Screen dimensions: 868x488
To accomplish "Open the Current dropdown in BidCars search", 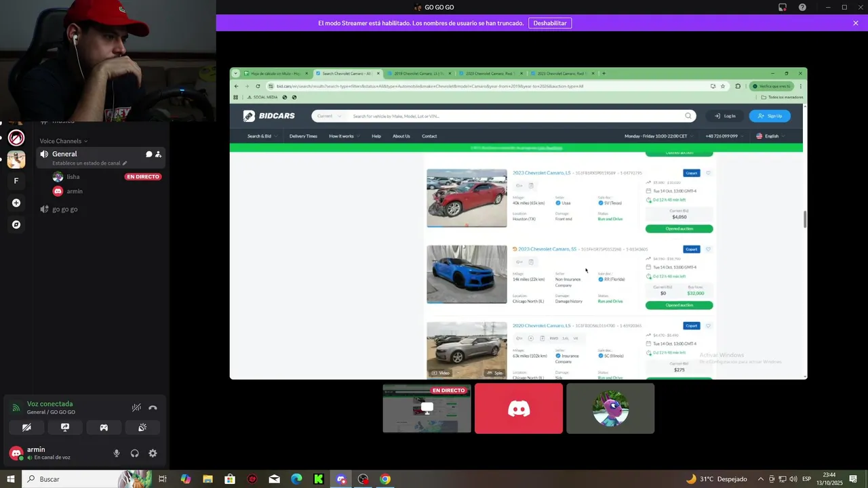I will [330, 116].
